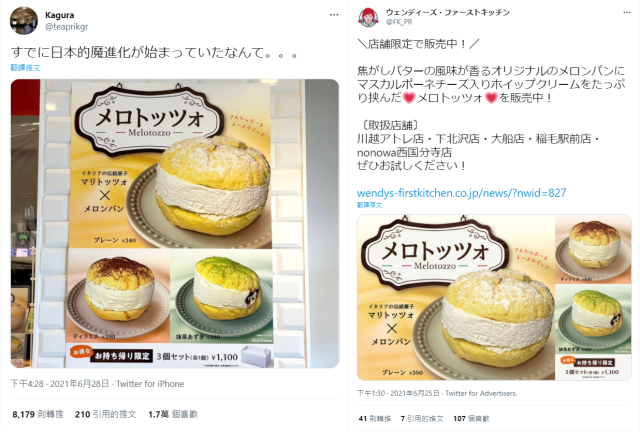Viewport: 640px width, 432px height.
Task: Click the Kagura display name
Action: [60, 15]
